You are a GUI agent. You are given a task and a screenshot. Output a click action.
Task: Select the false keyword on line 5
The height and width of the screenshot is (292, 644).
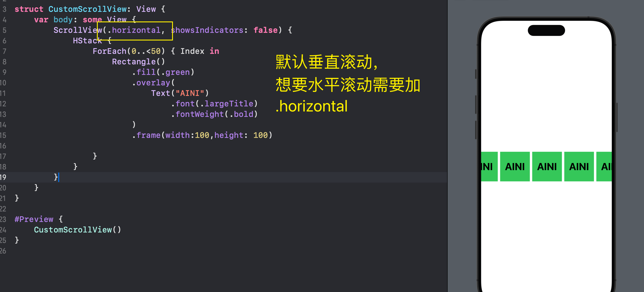[x=265, y=30]
